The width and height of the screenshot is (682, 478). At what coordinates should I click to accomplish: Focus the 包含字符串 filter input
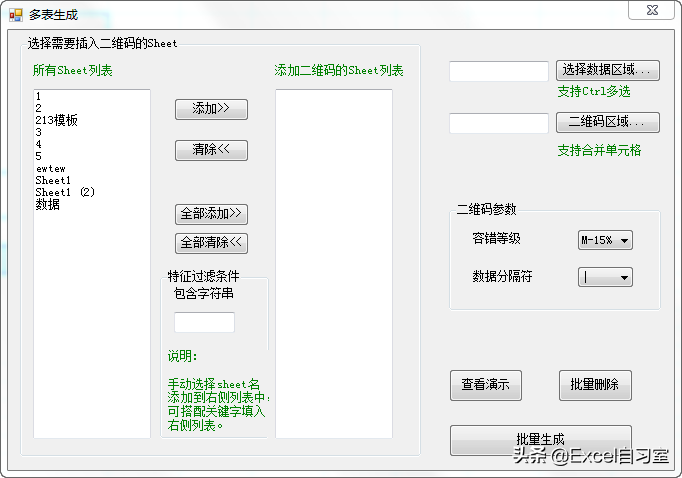pyautogui.click(x=204, y=322)
